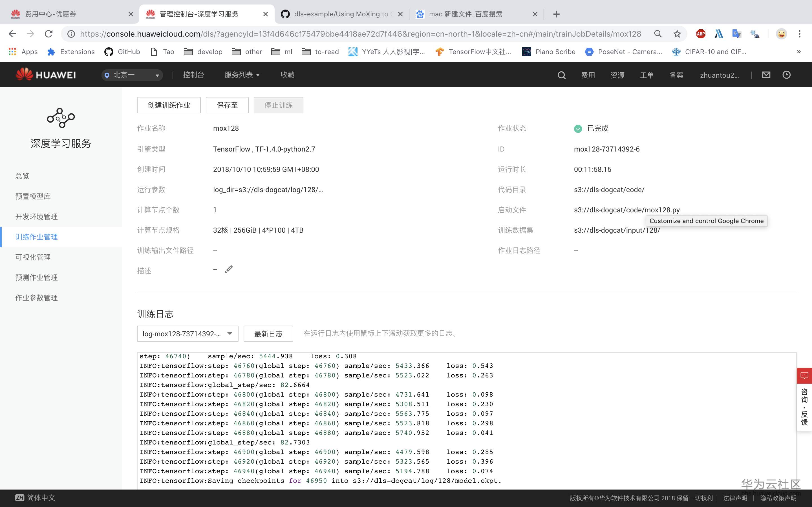This screenshot has height=507, width=812.
Task: Click the 创建训练作业 button
Action: tap(169, 105)
